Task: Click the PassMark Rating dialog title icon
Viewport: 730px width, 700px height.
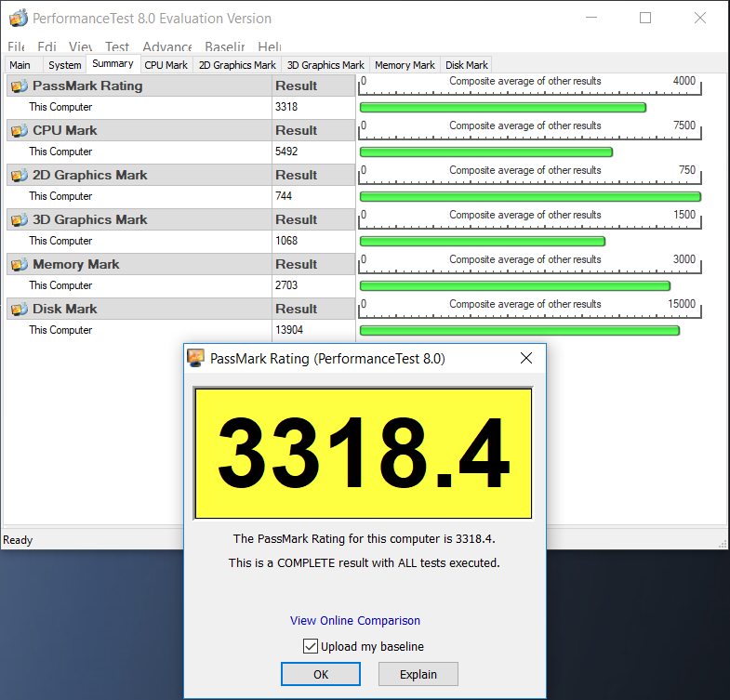Action: click(196, 359)
